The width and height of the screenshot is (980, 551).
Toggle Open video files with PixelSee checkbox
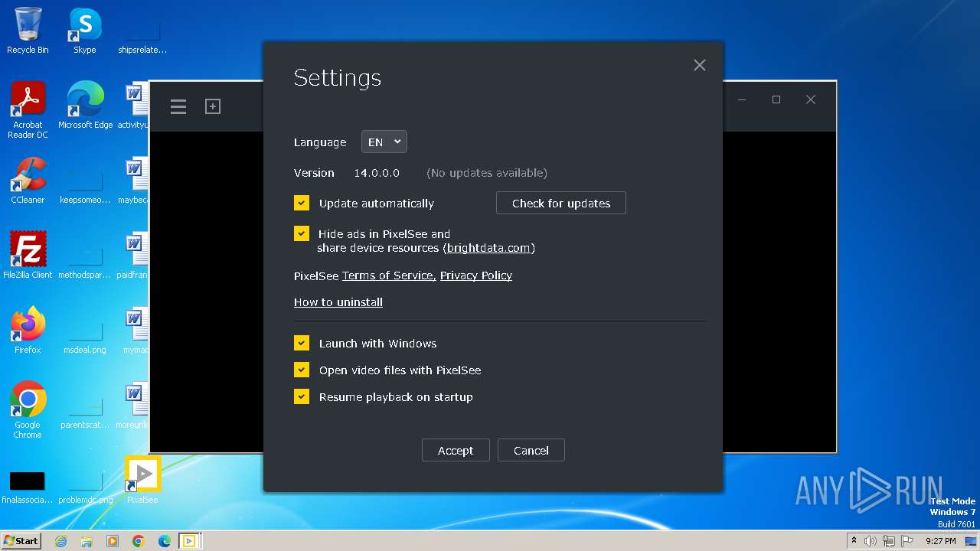point(302,370)
